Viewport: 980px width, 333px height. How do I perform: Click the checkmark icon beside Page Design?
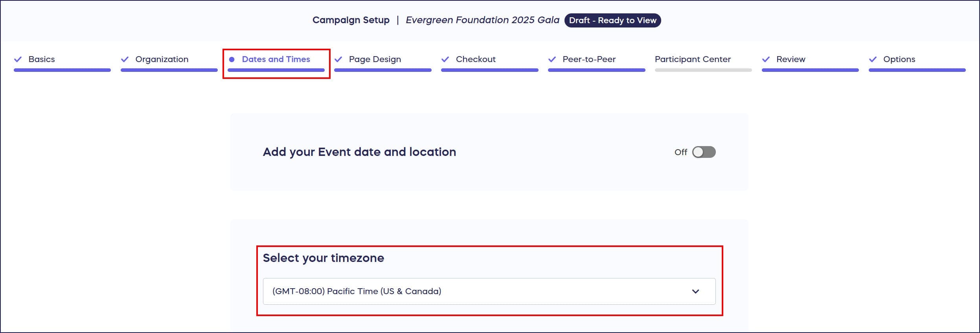338,59
